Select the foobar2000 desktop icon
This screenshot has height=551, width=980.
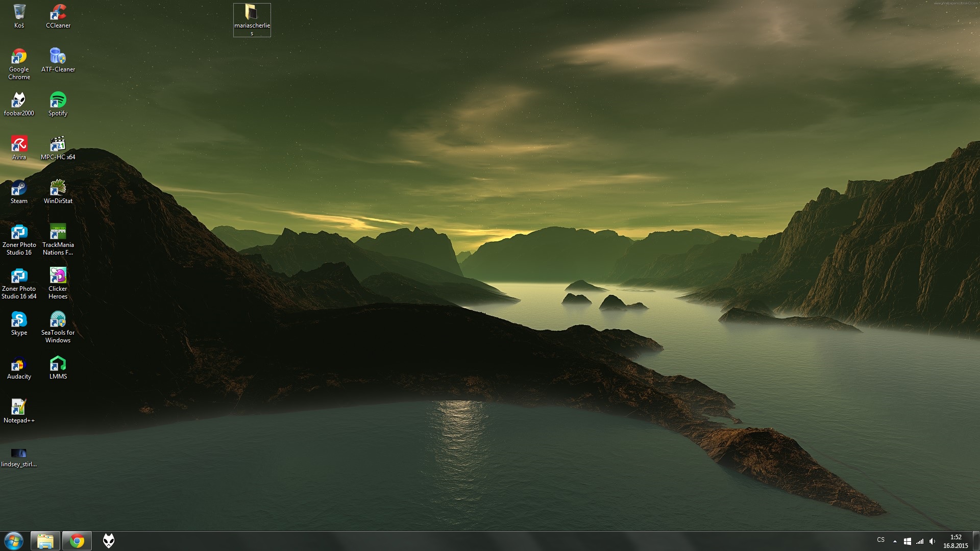click(x=19, y=101)
